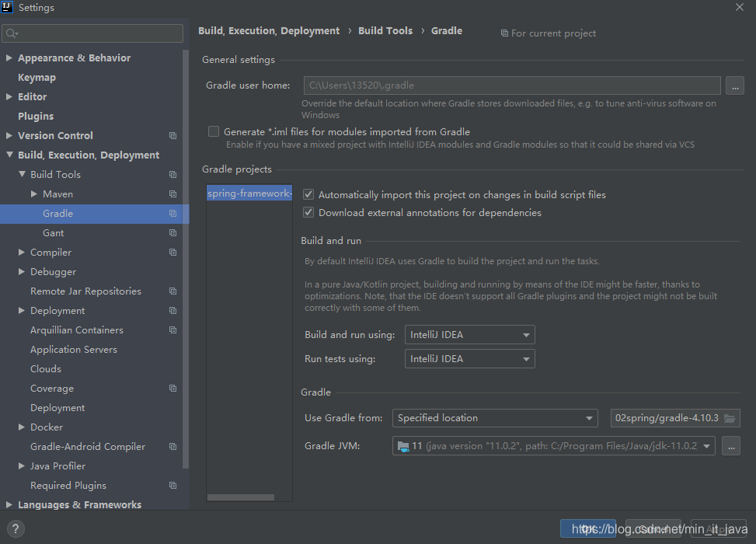Click Build, Execution, Deployment in breadcrumb
Image resolution: width=756 pixels, height=544 pixels.
[269, 31]
